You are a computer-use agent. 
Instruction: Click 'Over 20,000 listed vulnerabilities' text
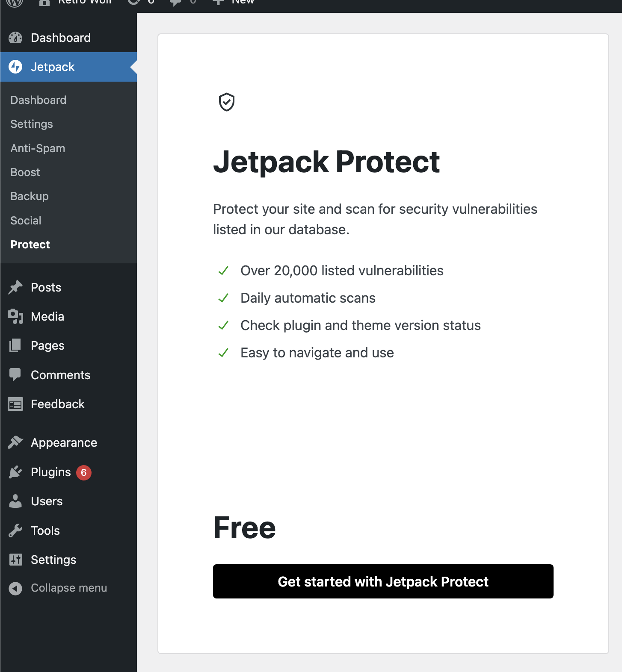pos(342,271)
